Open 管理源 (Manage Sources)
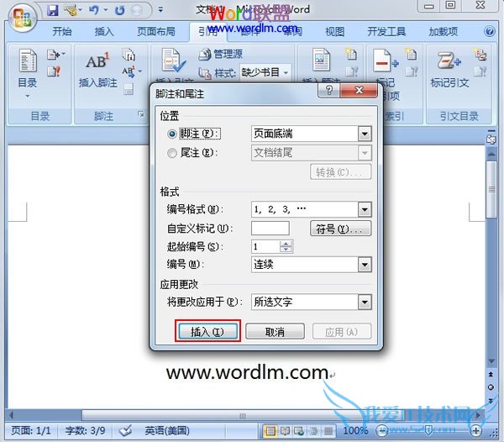 point(220,54)
